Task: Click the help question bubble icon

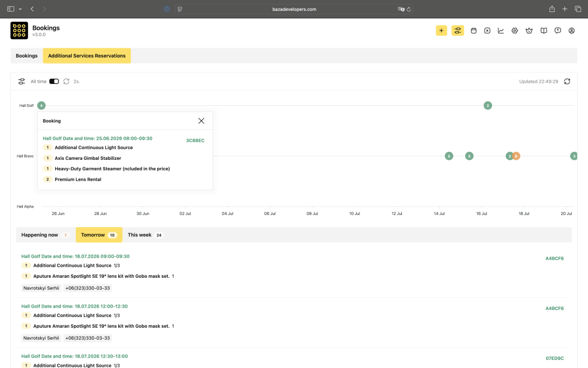Action: 558,31
